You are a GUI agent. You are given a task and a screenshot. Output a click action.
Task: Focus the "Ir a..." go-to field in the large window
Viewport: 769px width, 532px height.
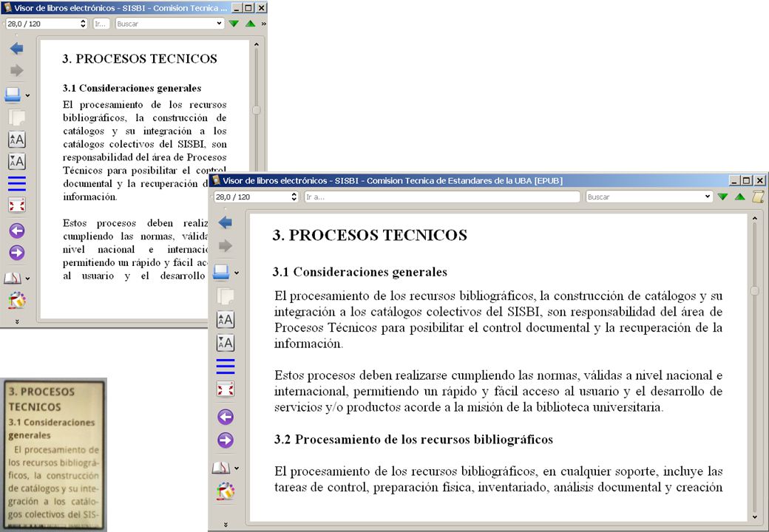[x=442, y=197]
